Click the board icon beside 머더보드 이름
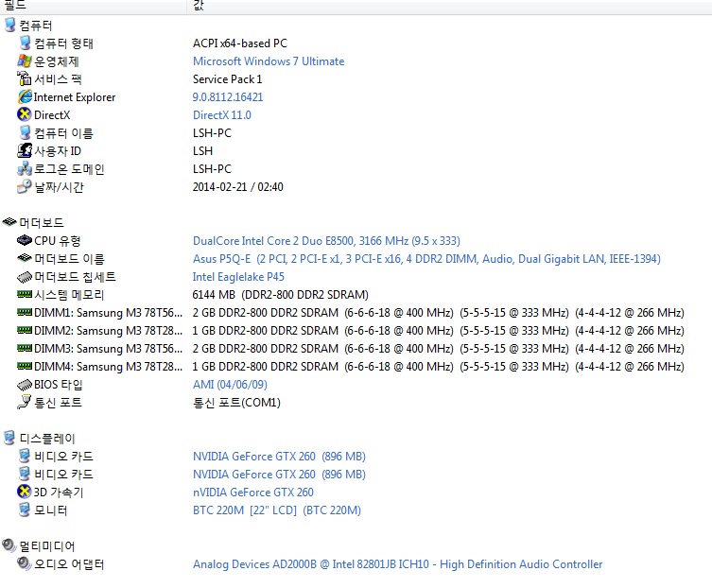Screen dimensions: 712x588 tap(25, 258)
